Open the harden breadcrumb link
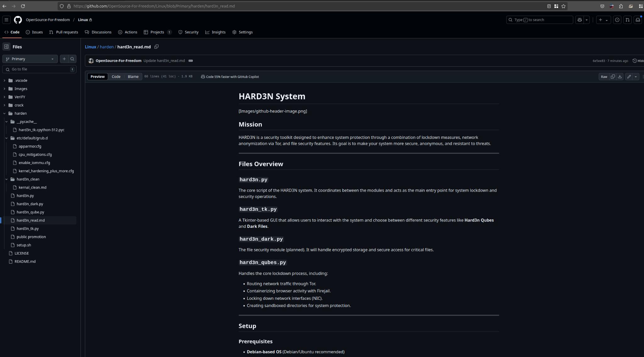644x357 pixels. 107,47
